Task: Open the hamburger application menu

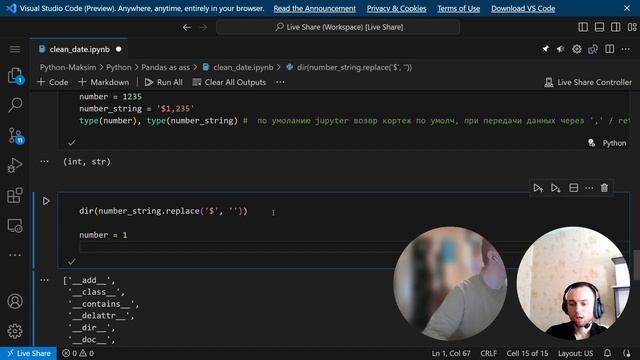Action: point(15,49)
